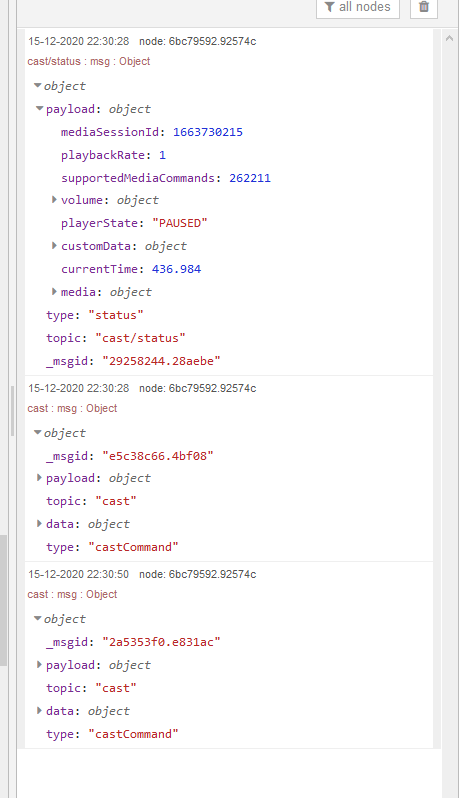Click mediaSessionId value 1663730215
The height and width of the screenshot is (798, 459).
[x=208, y=132]
